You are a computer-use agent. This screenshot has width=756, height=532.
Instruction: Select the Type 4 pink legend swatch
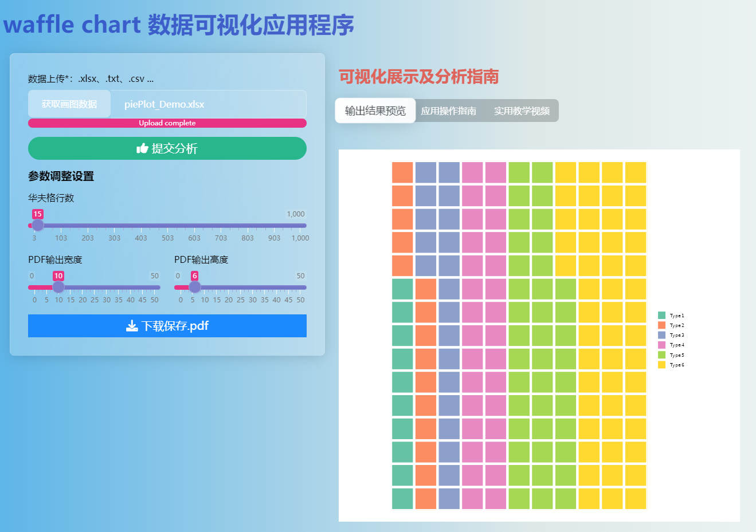661,345
